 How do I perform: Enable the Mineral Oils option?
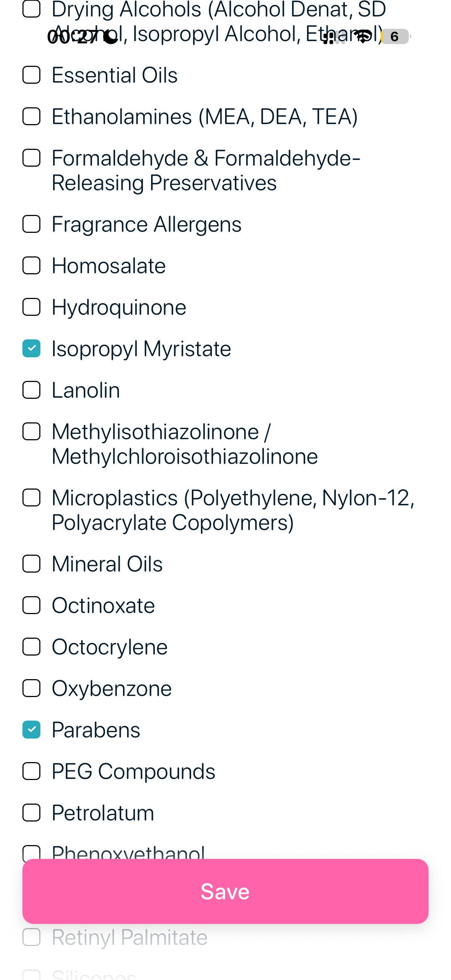(32, 564)
